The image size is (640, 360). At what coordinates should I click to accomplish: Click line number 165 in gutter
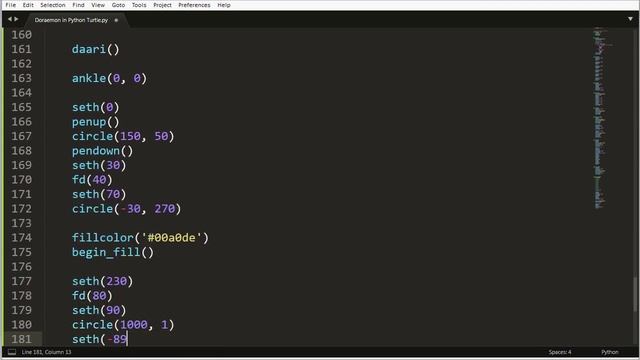21,107
